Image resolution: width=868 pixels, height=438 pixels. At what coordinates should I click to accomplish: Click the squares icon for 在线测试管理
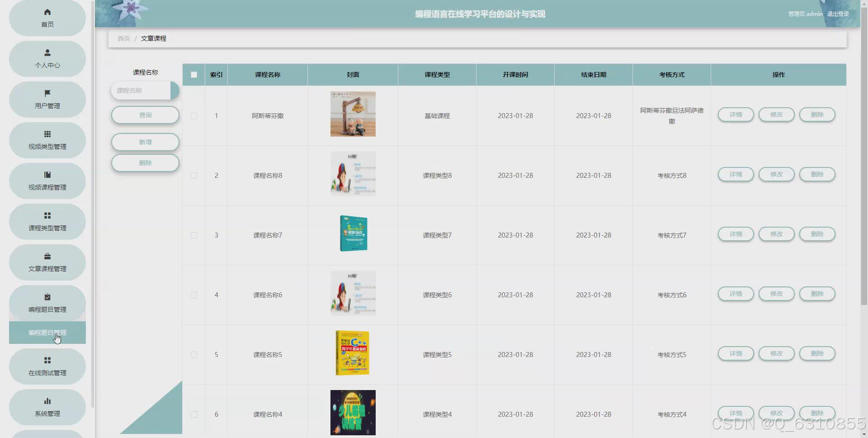point(47,360)
